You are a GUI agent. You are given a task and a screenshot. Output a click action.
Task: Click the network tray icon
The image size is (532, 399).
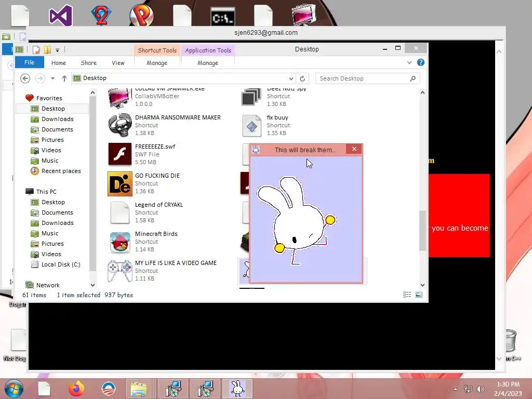tap(468, 389)
